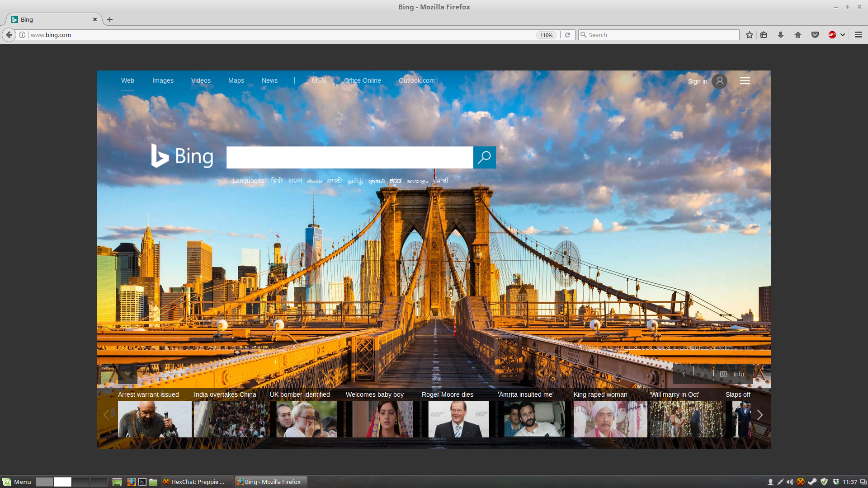Image resolution: width=868 pixels, height=488 pixels.
Task: Show previous Bing background image
Action: click(x=684, y=374)
